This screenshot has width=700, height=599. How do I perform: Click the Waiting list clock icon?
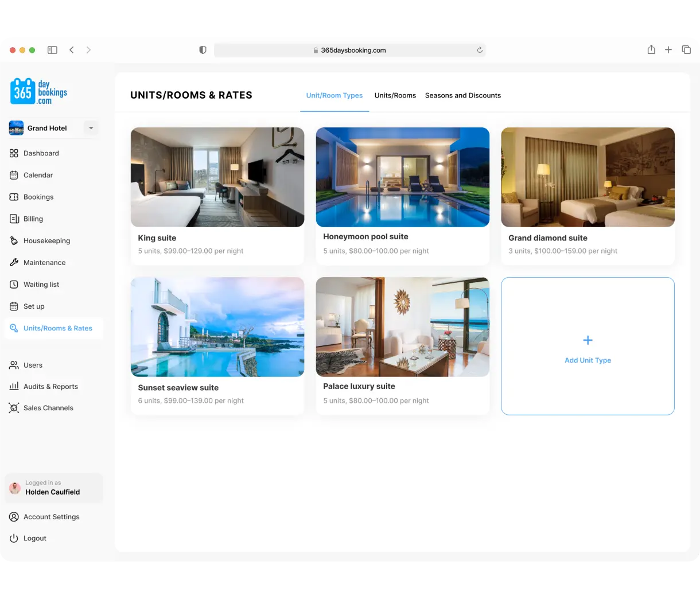14,284
